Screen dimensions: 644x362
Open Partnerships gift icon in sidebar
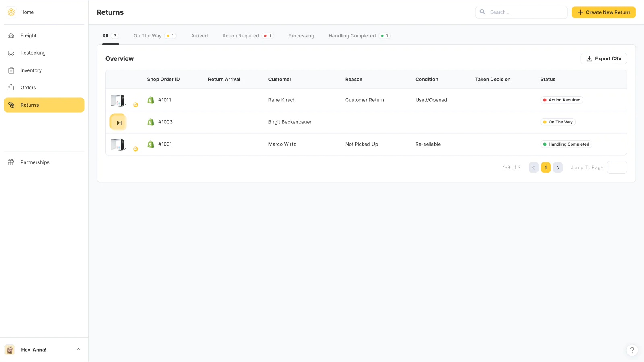click(x=11, y=162)
